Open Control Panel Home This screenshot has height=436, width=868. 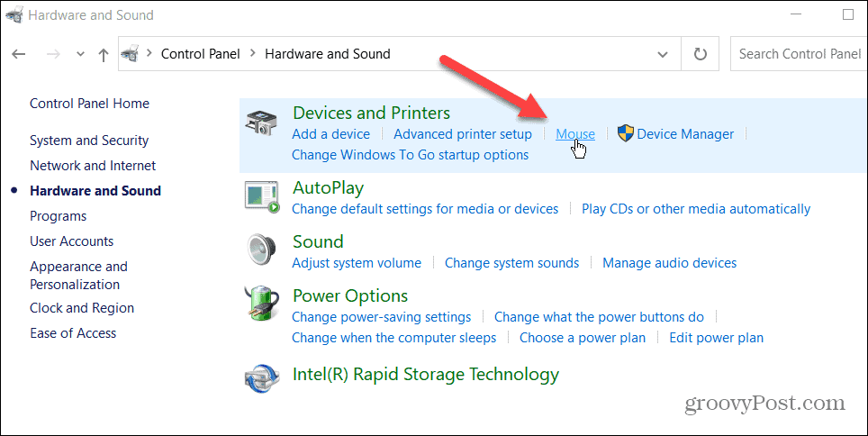pyautogui.click(x=90, y=104)
